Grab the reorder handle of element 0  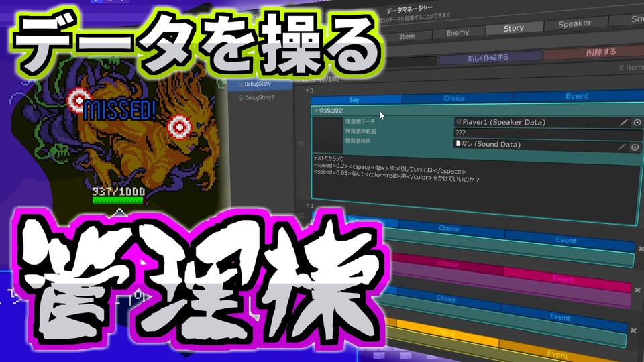pos(301,143)
